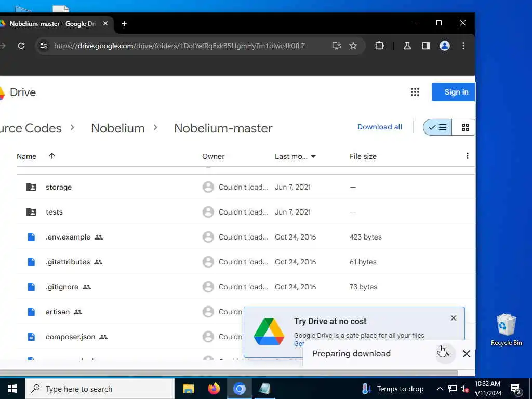Dismiss the Try Drive at no cost popup
This screenshot has height=399, width=532.
coord(453,318)
